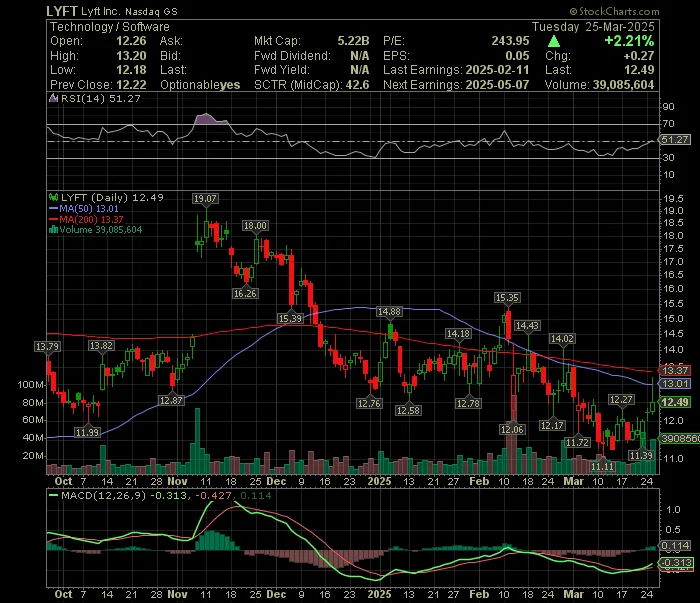The height and width of the screenshot is (603, 700).
Task: Click the 14.18 price label
Action: pos(458,333)
